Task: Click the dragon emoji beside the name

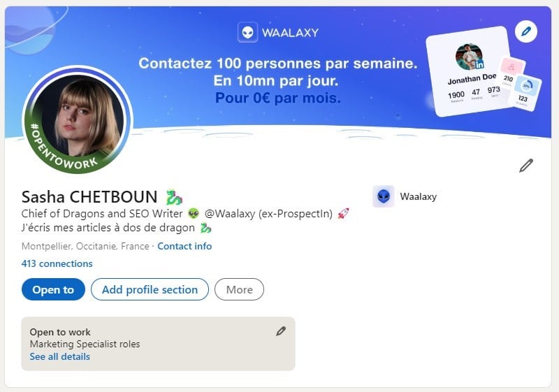Action: (174, 197)
